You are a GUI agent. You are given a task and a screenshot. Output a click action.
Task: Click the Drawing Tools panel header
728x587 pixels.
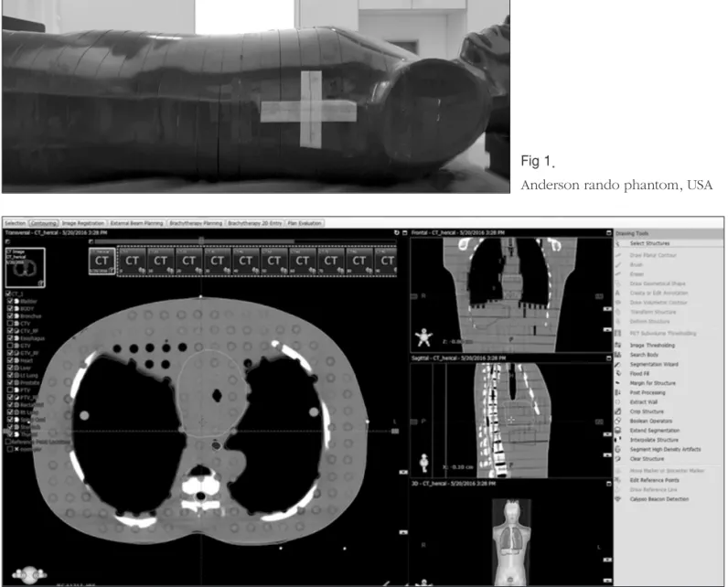click(669, 233)
